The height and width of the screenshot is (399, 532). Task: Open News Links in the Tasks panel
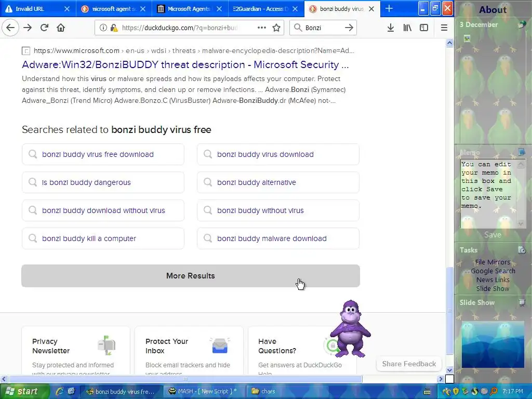tap(493, 280)
